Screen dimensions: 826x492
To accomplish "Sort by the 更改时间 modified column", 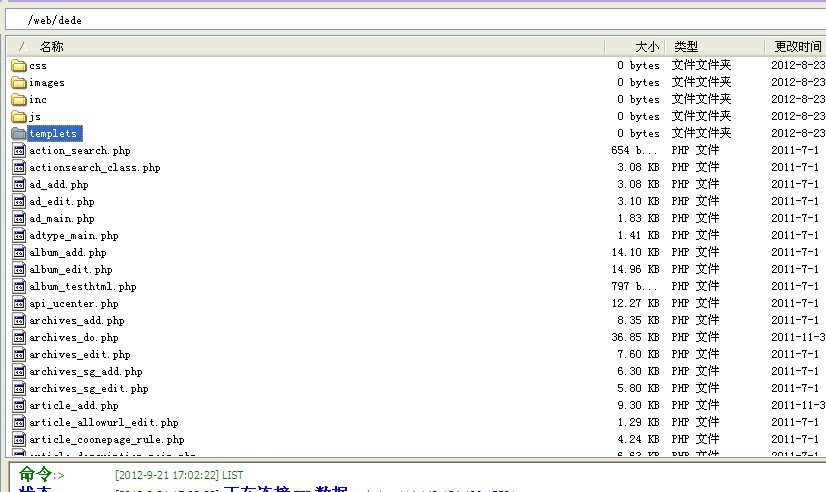I will (x=797, y=47).
